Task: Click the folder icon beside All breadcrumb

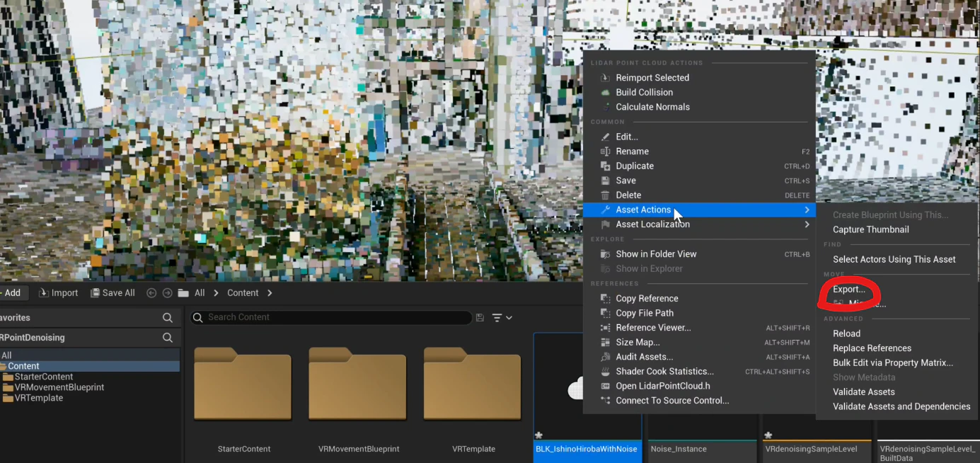Action: click(x=183, y=293)
